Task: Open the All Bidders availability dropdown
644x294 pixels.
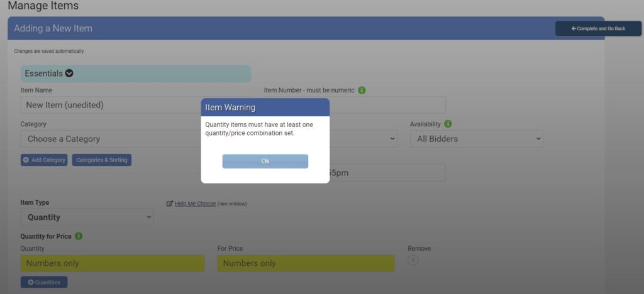Action: coord(476,139)
